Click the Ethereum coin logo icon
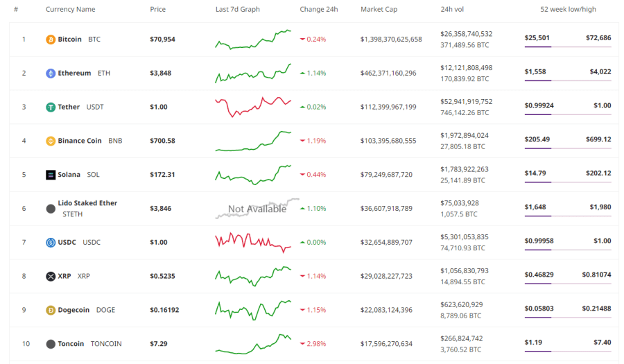 point(51,73)
